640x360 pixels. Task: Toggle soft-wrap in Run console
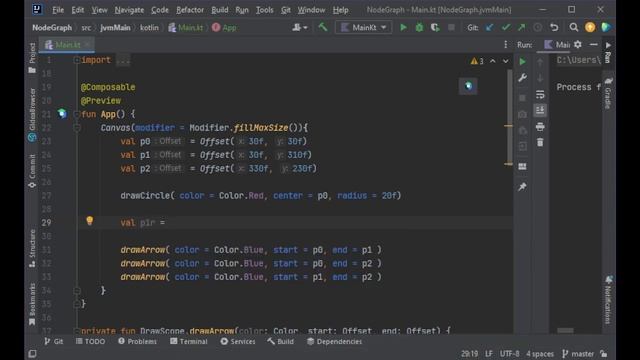pos(540,94)
